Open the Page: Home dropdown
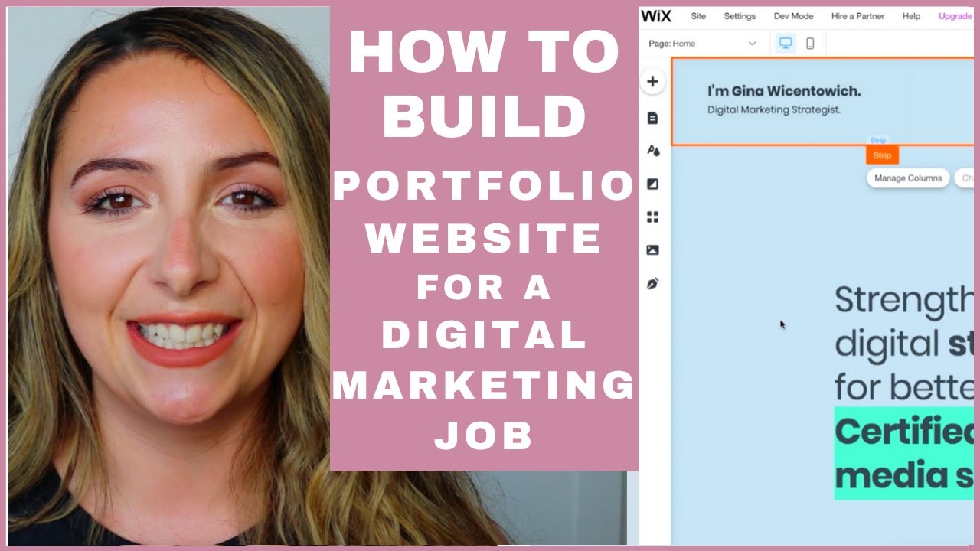980x551 pixels. click(x=702, y=44)
